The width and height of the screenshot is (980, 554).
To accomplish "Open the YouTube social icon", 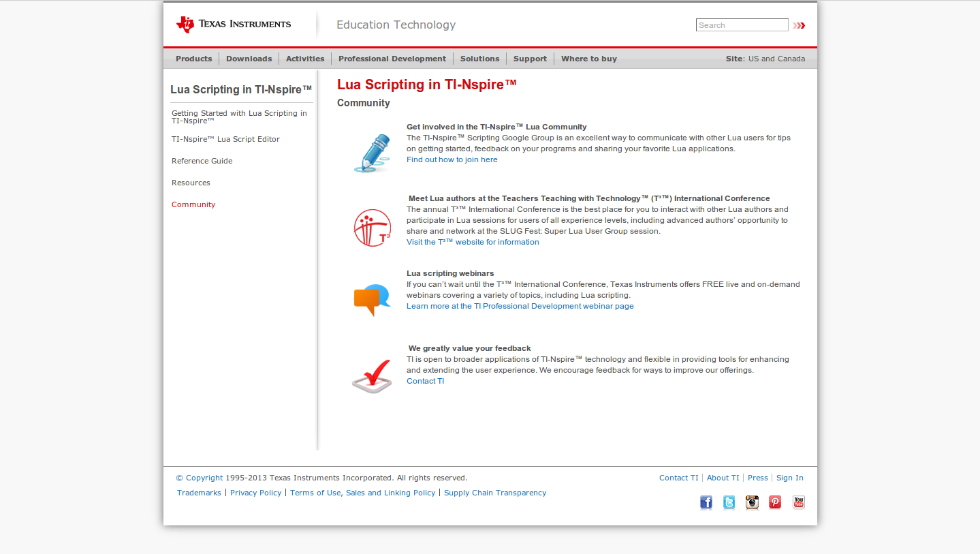I will pos(799,502).
